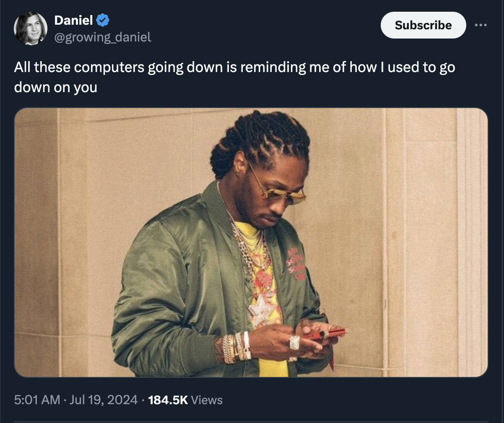Screen dimensions: 504x423
Task: Click the Subscribe button
Action: click(423, 25)
